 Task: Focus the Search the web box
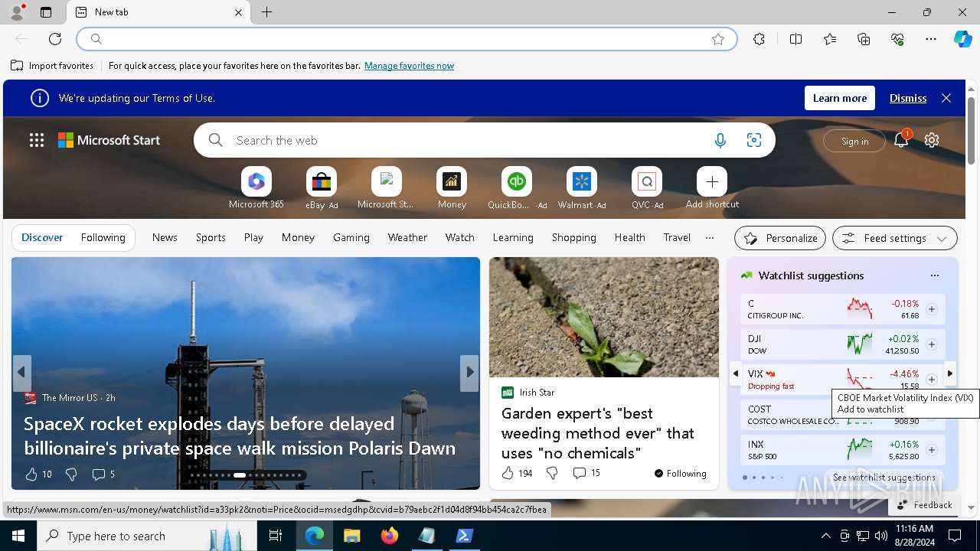(x=484, y=140)
